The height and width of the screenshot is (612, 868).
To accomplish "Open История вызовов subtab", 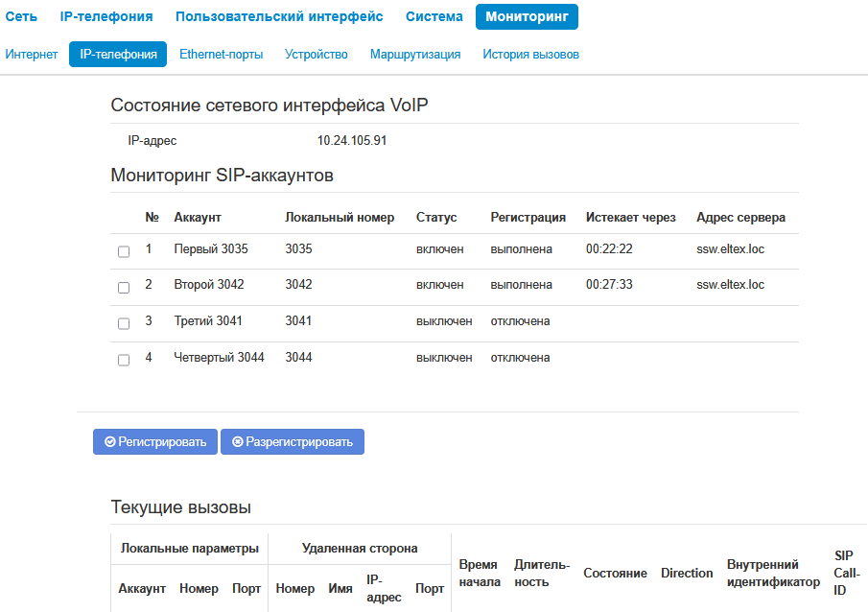I will pyautogui.click(x=531, y=55).
